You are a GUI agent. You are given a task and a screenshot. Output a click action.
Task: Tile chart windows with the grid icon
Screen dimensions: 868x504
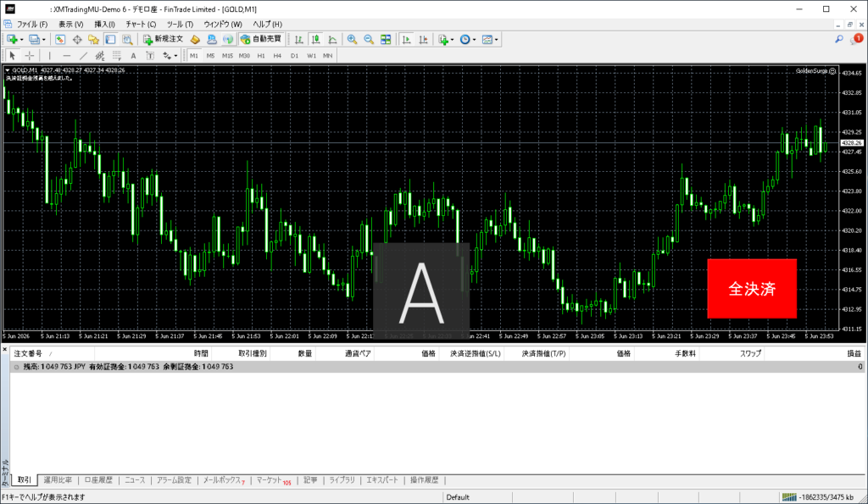pyautogui.click(x=386, y=39)
